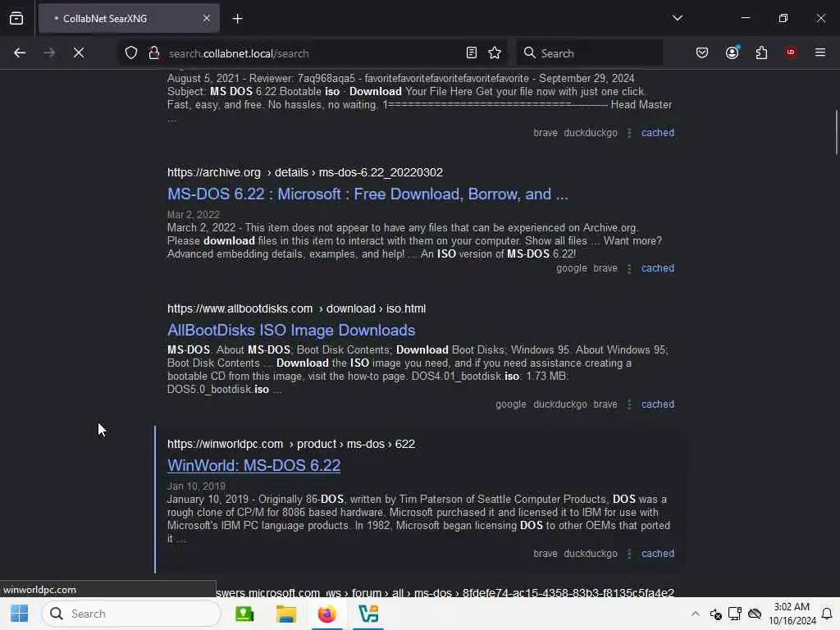The height and width of the screenshot is (630, 840).
Task: Expand options dots on WinWorld result
Action: coord(629,554)
